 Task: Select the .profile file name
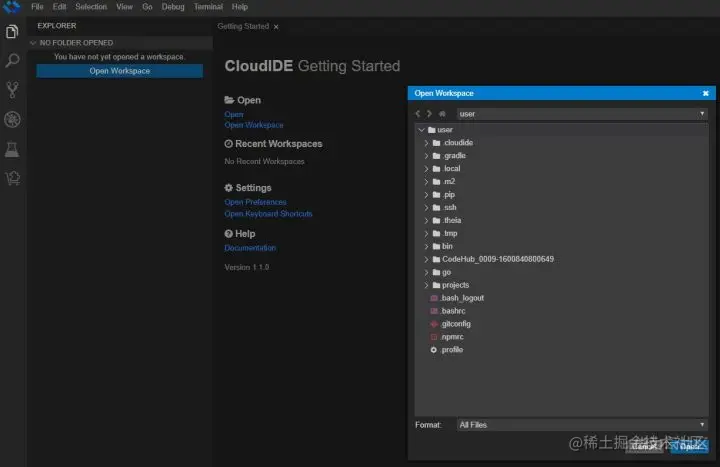(452, 350)
